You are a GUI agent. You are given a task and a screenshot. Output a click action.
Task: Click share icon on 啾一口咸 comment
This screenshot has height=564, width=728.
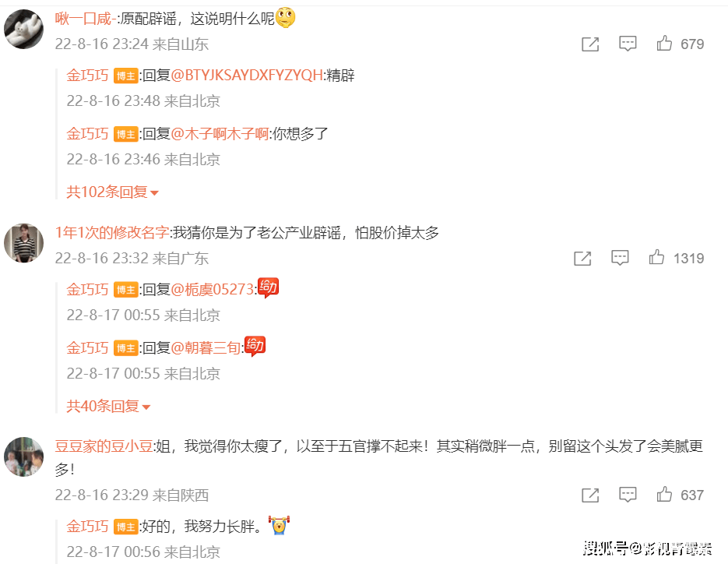(590, 44)
